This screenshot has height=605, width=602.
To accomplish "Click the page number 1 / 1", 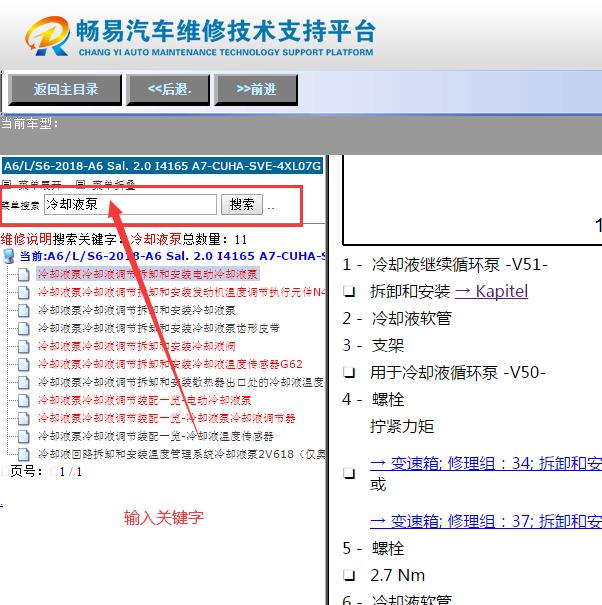I will 71,472.
